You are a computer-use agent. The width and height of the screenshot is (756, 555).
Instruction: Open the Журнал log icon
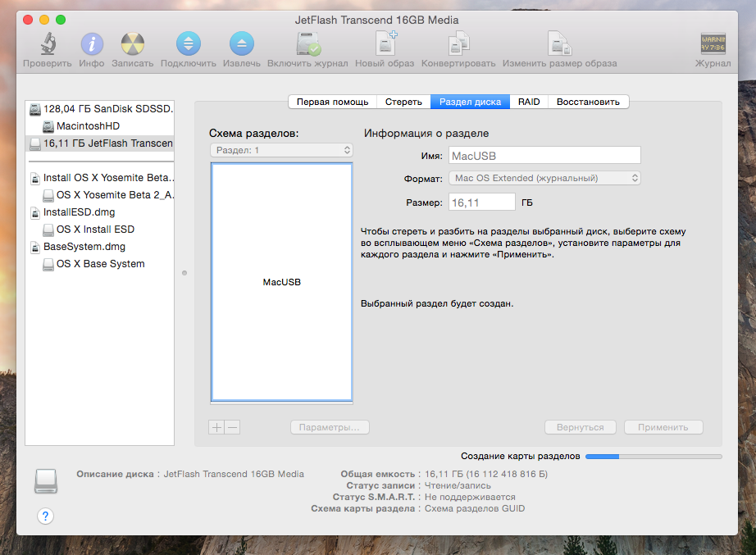[x=713, y=44]
